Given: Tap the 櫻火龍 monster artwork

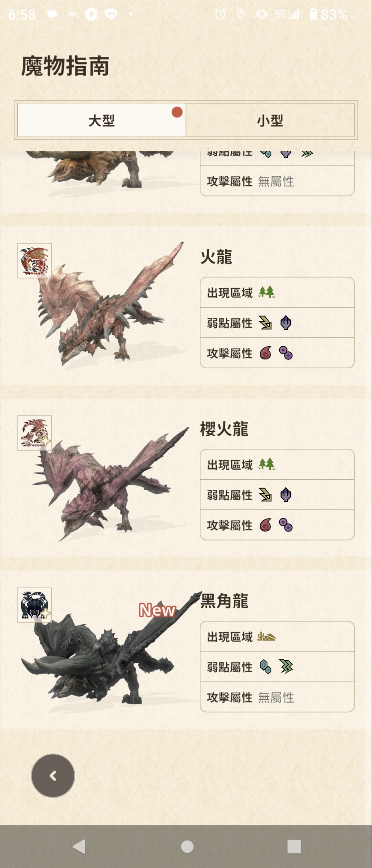Looking at the screenshot, I should pos(110,483).
